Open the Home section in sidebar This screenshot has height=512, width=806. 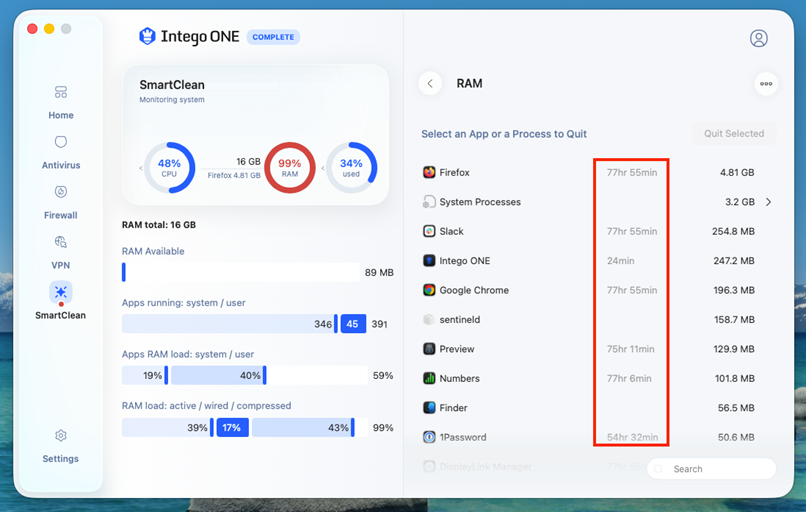point(61,102)
